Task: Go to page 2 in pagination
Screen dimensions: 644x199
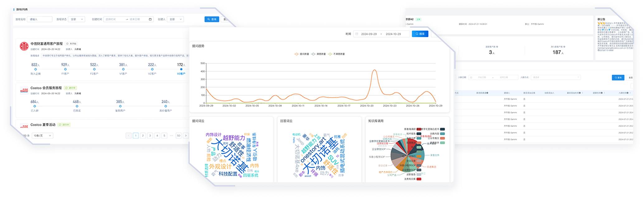Action: pos(143,136)
